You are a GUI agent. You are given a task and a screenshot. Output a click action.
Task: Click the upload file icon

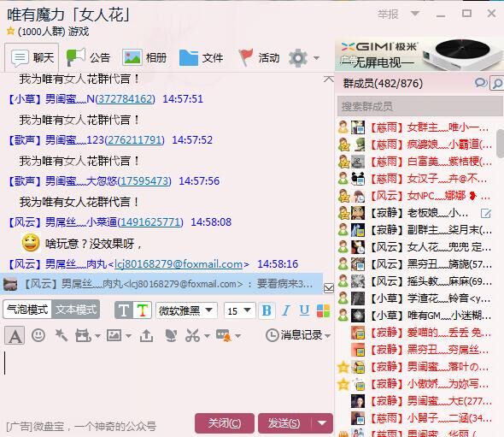pyautogui.click(x=147, y=335)
